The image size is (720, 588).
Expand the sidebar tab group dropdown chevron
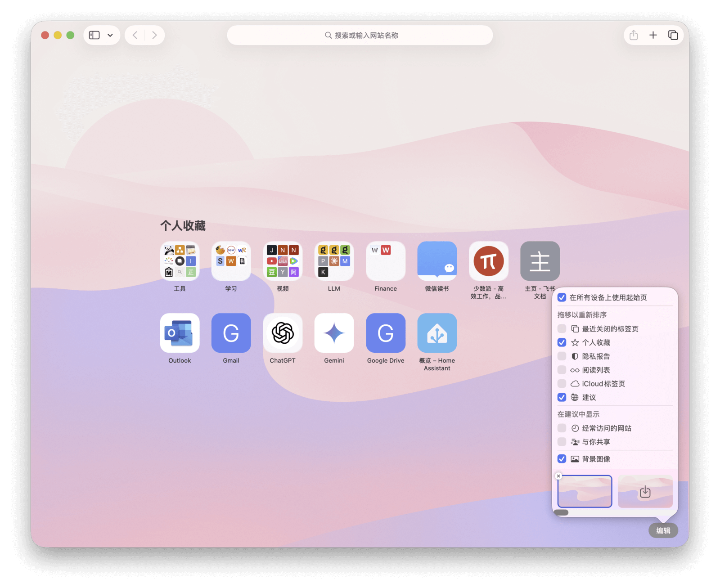pos(110,35)
